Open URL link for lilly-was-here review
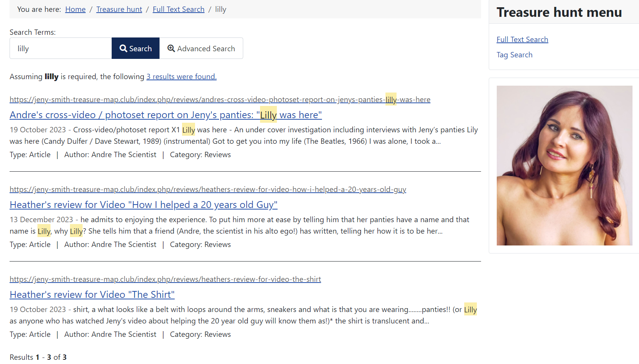 coord(220,99)
